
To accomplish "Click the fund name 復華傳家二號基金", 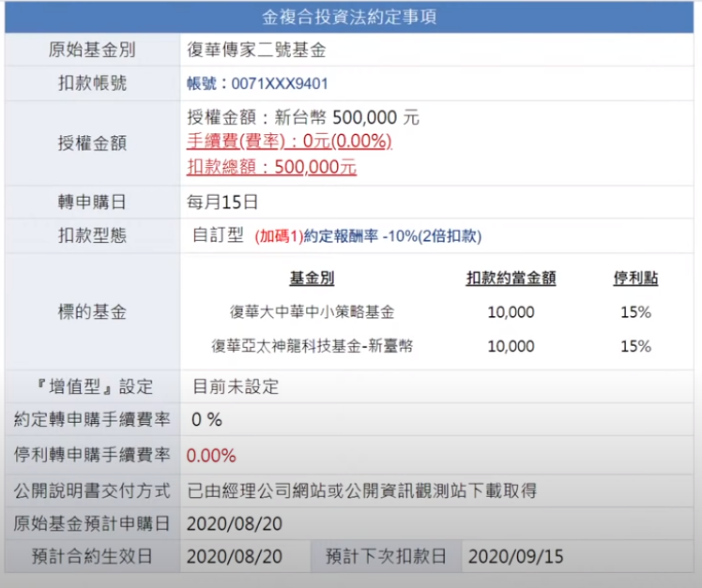I will pos(256,50).
